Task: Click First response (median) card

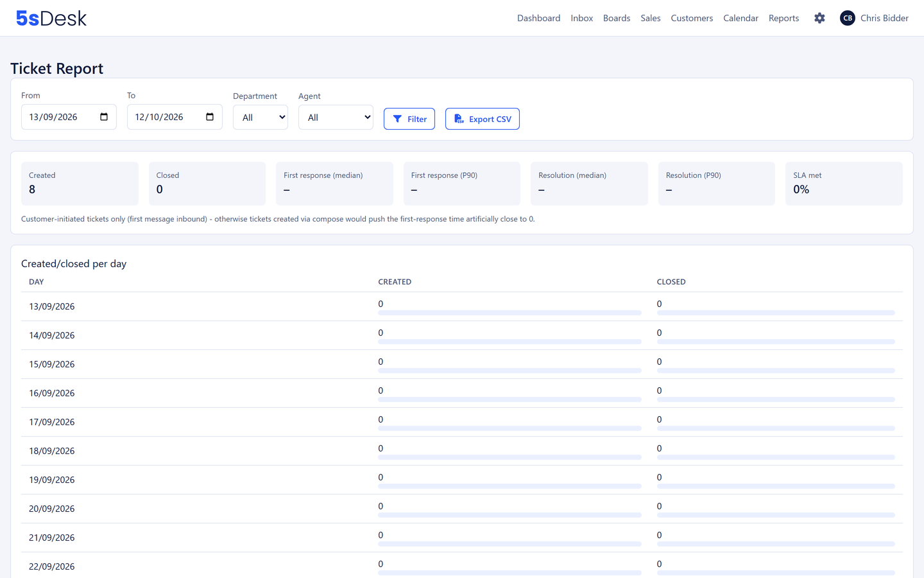Action: tap(334, 184)
